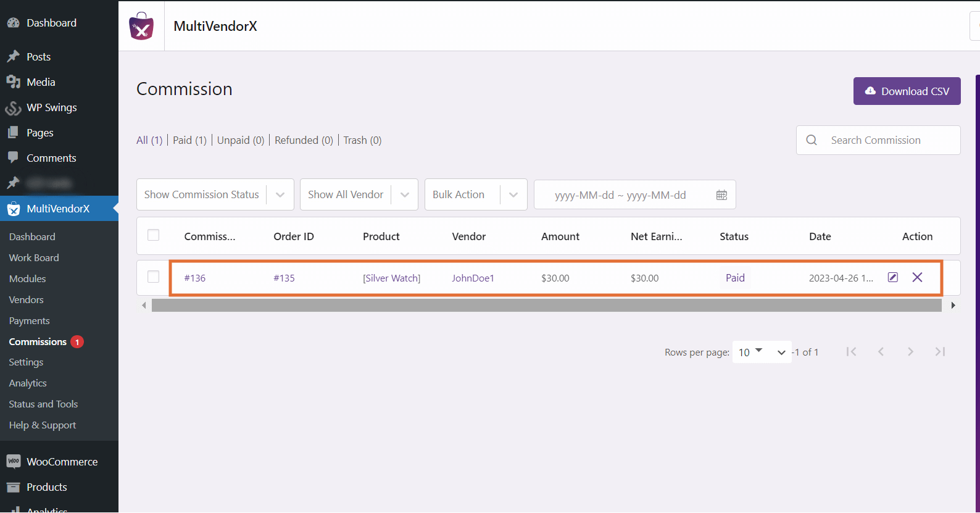
Task: Check the commission #136 row checkbox
Action: click(154, 277)
